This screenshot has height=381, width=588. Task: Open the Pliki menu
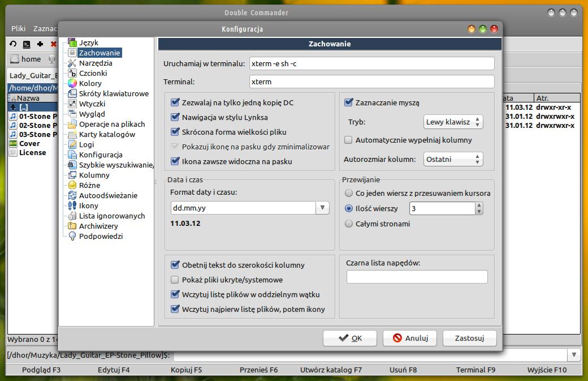[x=18, y=28]
